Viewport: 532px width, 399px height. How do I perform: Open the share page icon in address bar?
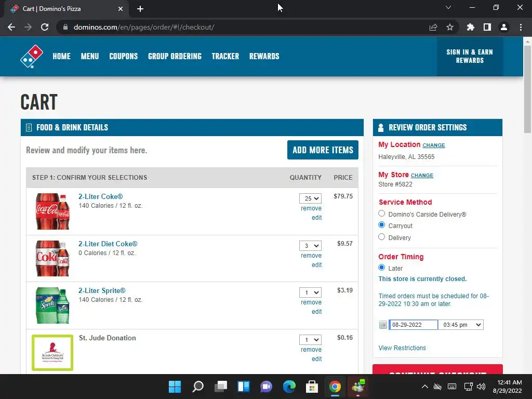tap(433, 27)
